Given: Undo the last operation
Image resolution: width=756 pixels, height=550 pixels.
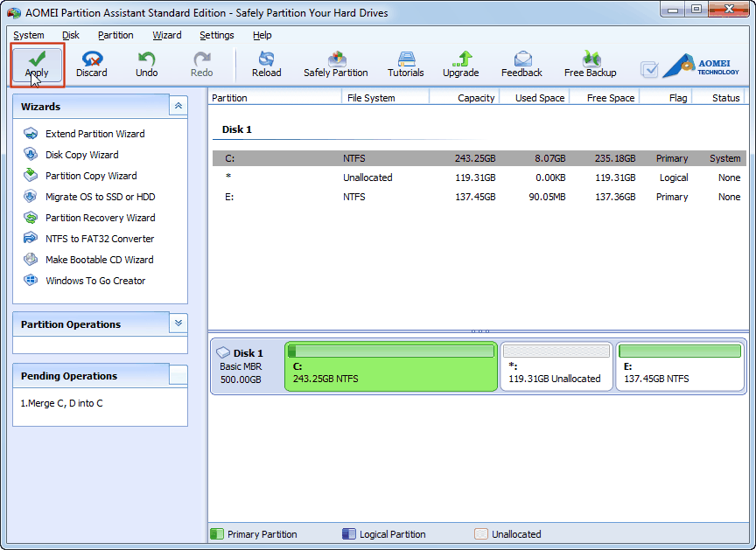Looking at the screenshot, I should (x=147, y=65).
